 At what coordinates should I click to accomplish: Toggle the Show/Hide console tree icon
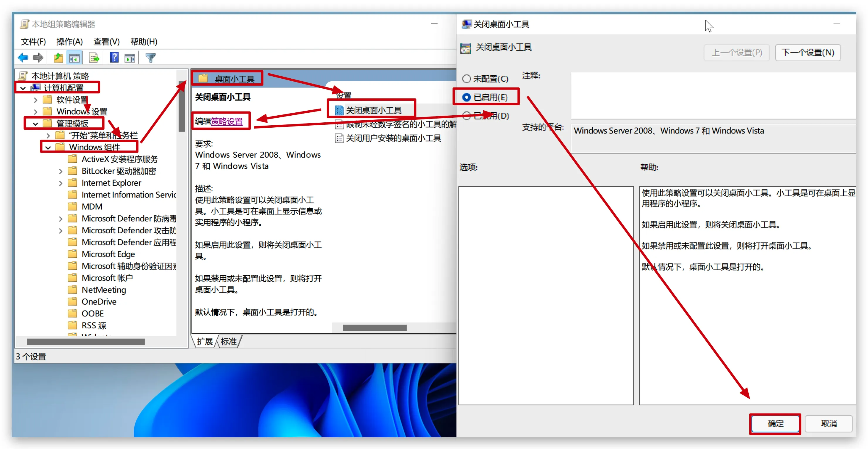pos(74,58)
